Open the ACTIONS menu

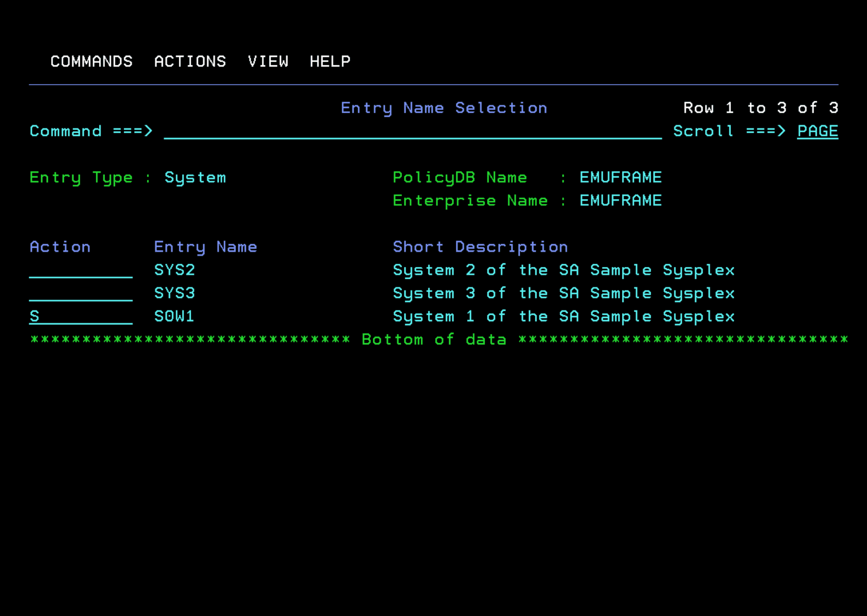coord(190,61)
